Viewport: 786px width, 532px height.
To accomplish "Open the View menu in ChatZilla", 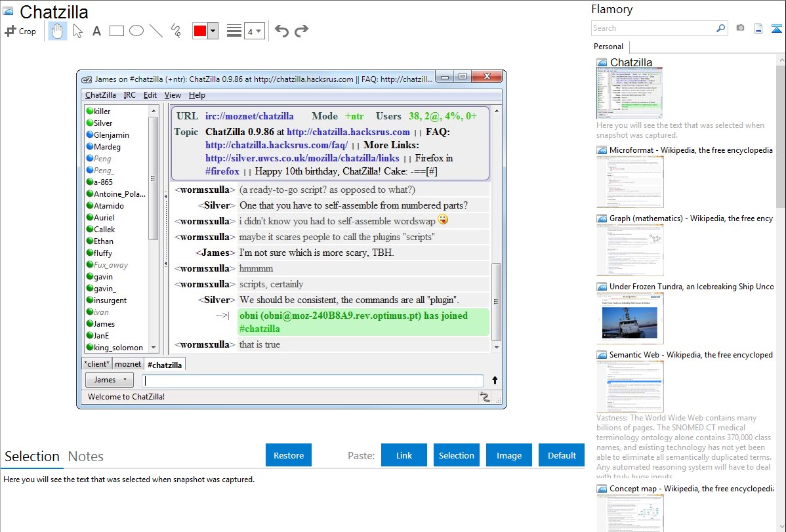I will [173, 95].
